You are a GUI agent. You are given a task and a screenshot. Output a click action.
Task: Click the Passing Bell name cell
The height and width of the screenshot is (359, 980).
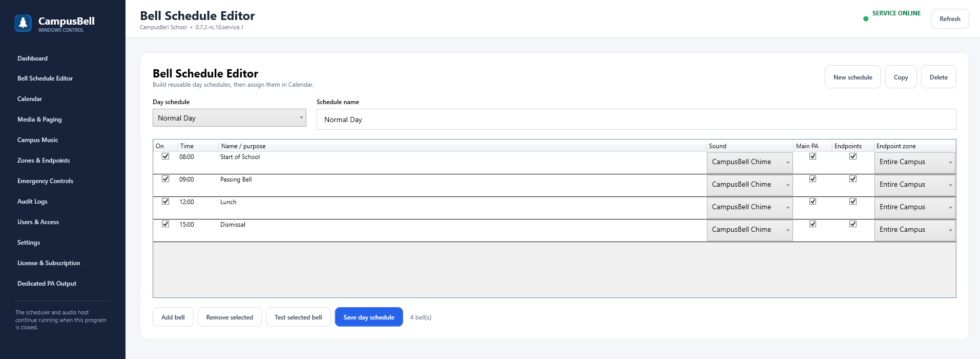pos(463,185)
